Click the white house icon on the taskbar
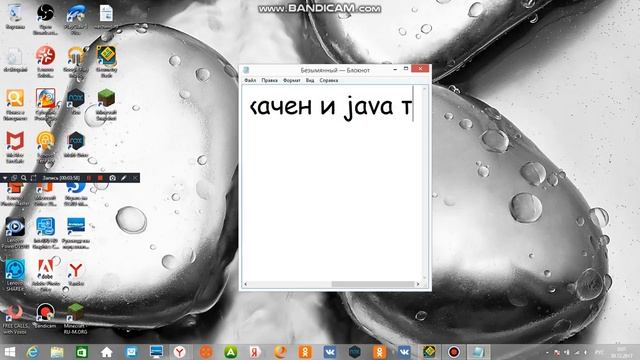Screen dimensions: 640x360 tap(107, 352)
